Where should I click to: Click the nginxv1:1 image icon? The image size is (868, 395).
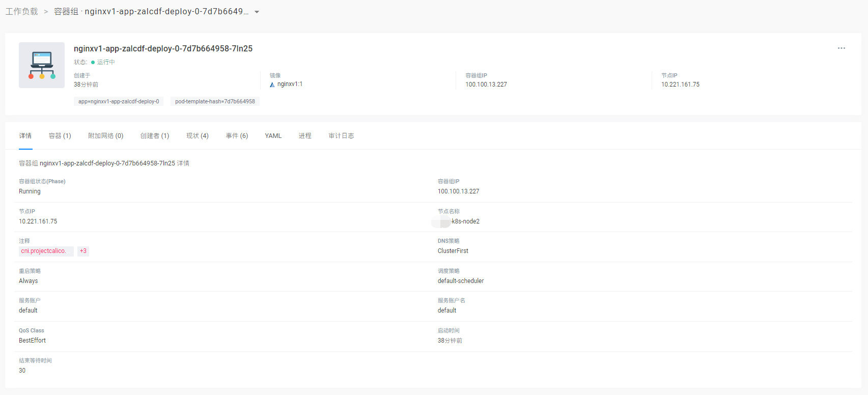coord(272,84)
